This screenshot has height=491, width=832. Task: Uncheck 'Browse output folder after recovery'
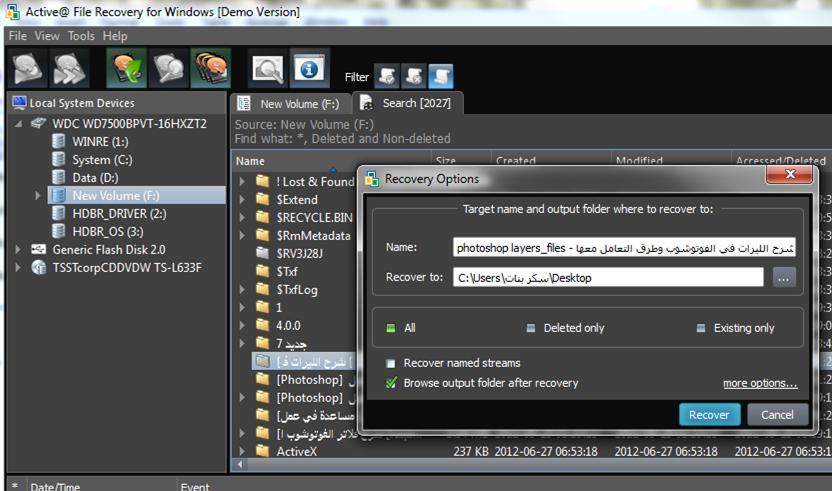pyautogui.click(x=391, y=383)
